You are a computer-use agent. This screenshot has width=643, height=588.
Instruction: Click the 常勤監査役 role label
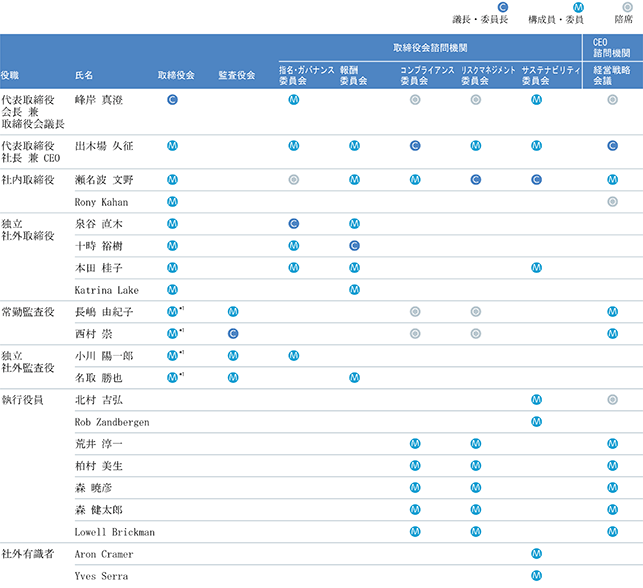[x=28, y=312]
